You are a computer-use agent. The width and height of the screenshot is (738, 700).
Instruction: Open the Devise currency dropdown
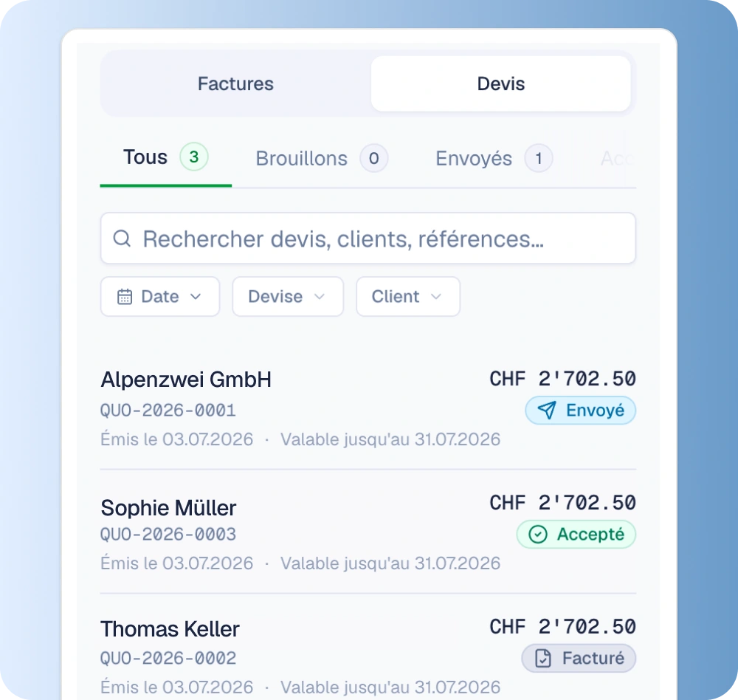[x=288, y=296]
